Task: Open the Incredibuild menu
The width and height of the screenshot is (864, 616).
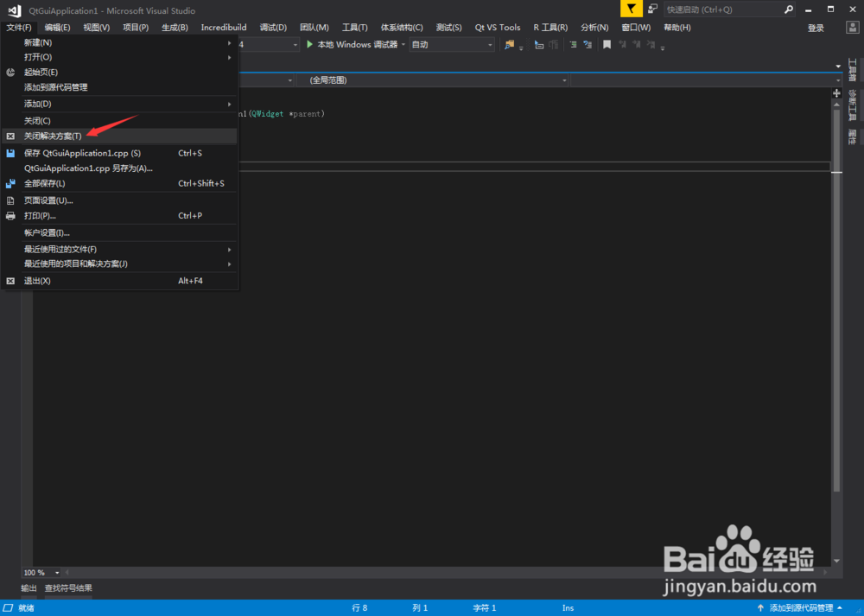Action: (224, 28)
